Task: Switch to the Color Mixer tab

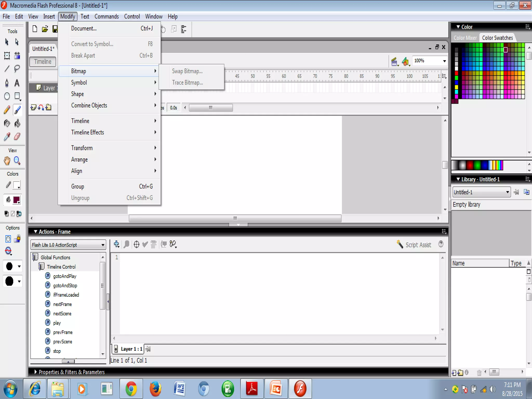Action: coord(465,38)
